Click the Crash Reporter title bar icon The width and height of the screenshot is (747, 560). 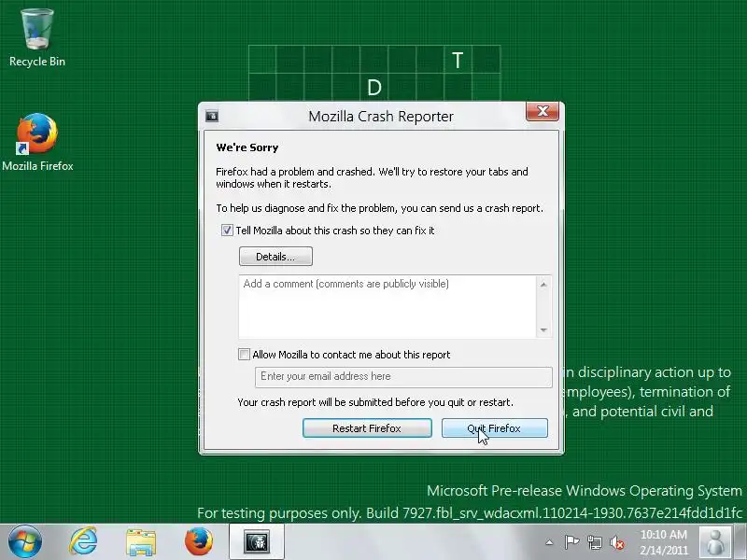tap(212, 116)
